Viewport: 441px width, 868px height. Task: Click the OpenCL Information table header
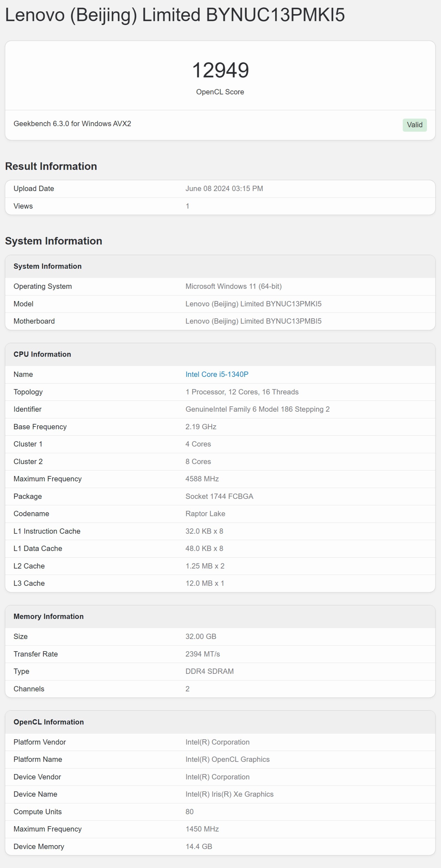[48, 722]
